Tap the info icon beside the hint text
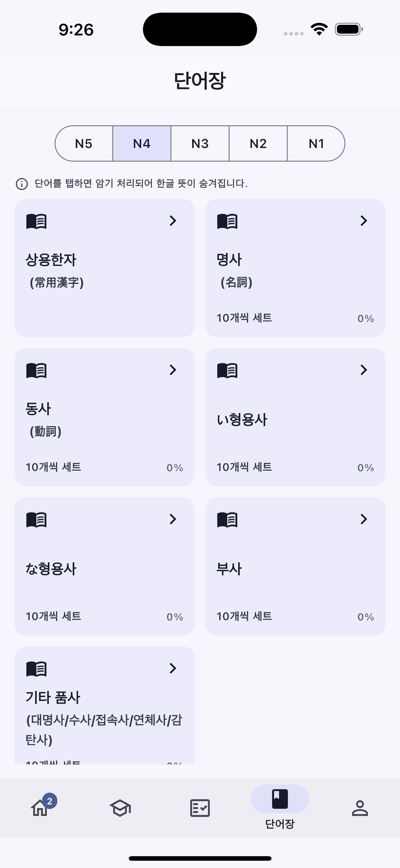The image size is (400, 868). pos(22,184)
